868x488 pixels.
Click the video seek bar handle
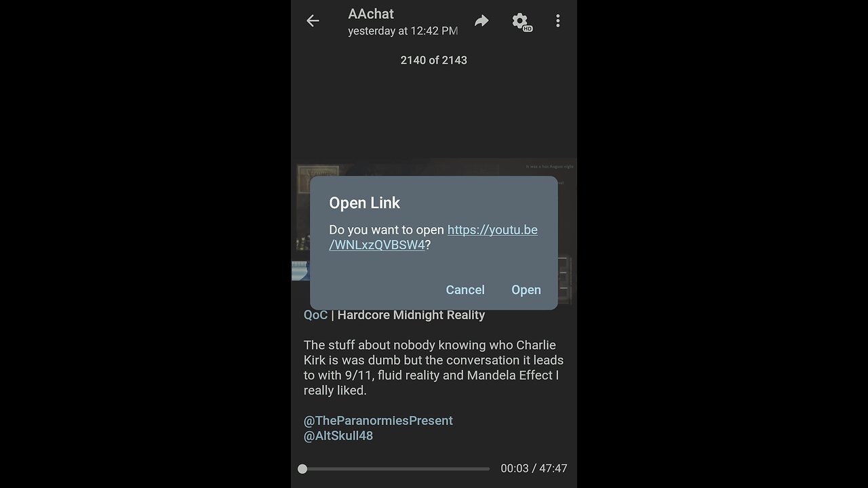point(302,468)
